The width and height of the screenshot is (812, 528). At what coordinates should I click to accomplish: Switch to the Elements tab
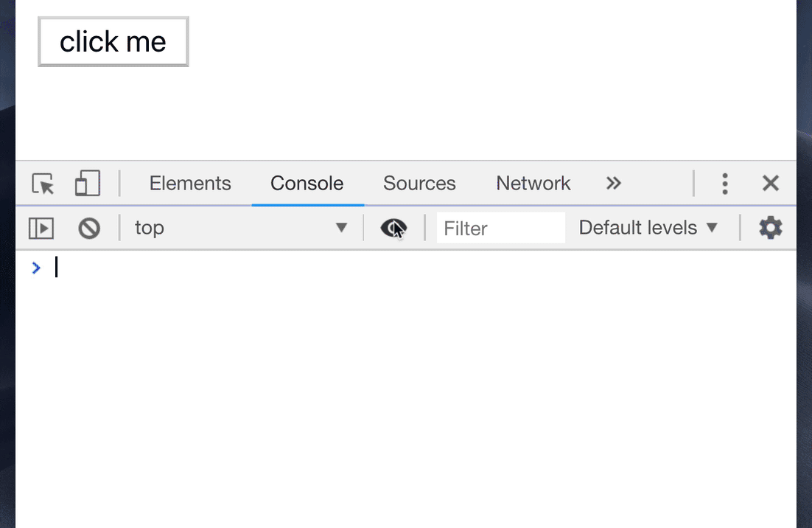(x=190, y=184)
